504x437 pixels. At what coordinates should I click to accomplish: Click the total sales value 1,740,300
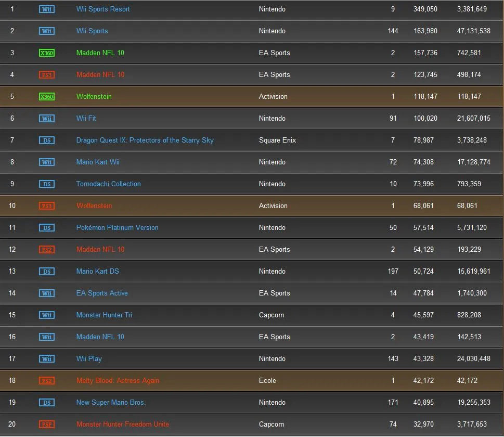pyautogui.click(x=472, y=293)
